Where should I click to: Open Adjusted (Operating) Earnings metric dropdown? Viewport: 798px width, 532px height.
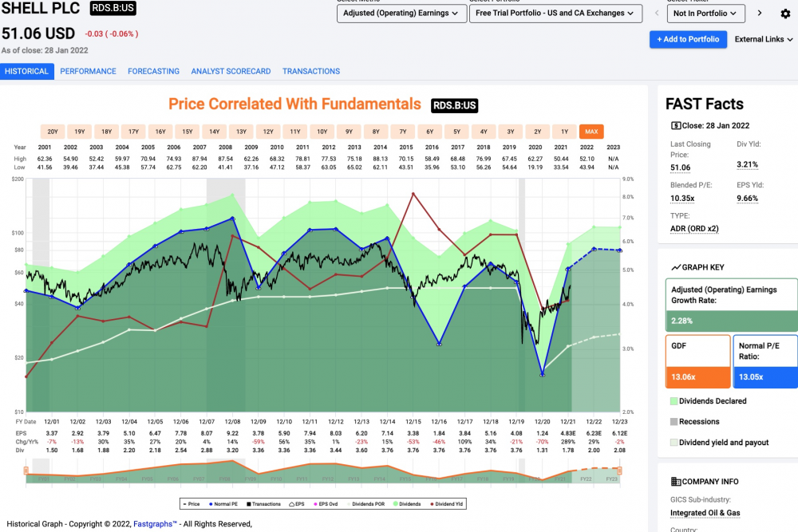click(401, 14)
